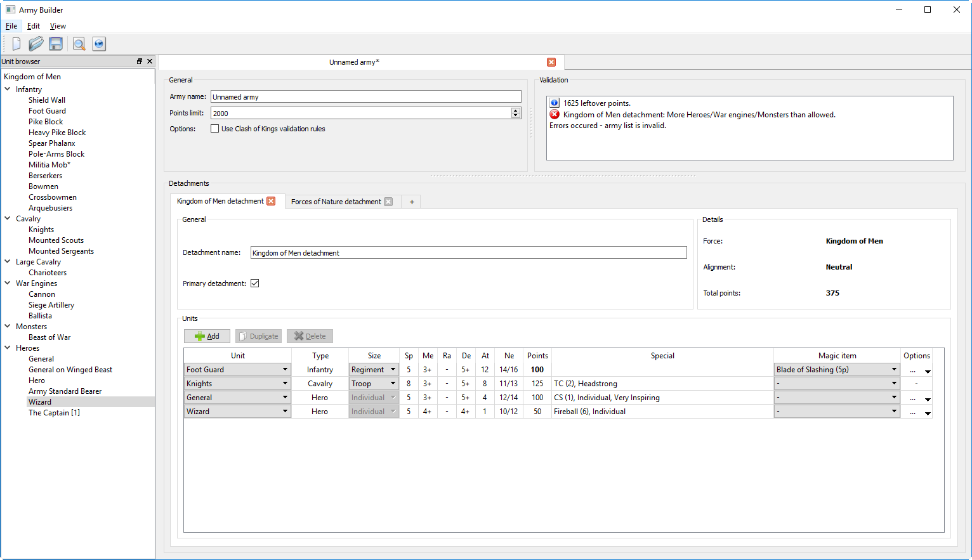Collapse the War Engines tree group

(8, 283)
